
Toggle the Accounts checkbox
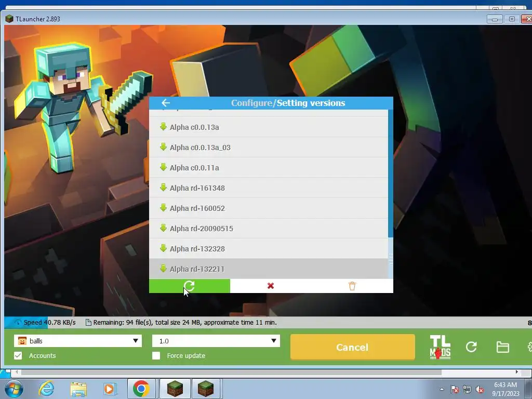[18, 355]
